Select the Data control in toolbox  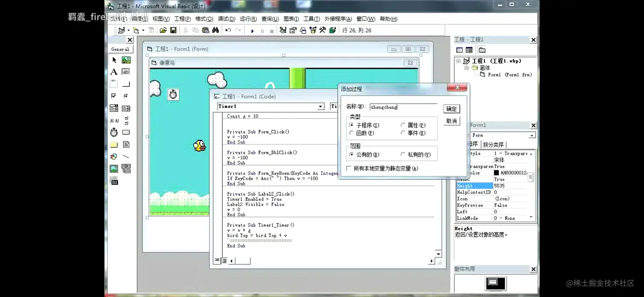click(x=126, y=169)
